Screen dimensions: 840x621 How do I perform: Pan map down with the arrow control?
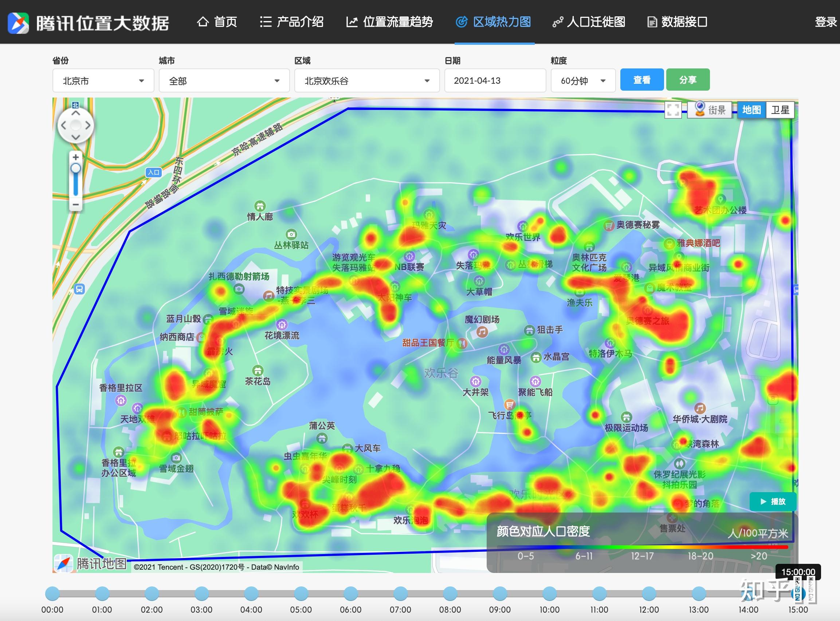click(76, 137)
